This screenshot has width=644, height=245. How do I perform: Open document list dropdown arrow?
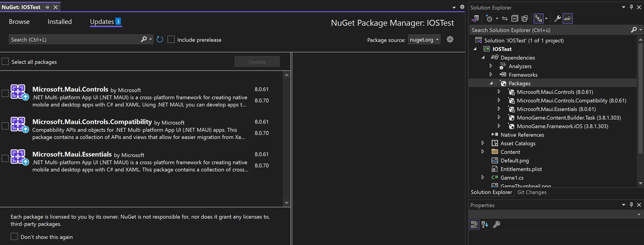point(454,7)
